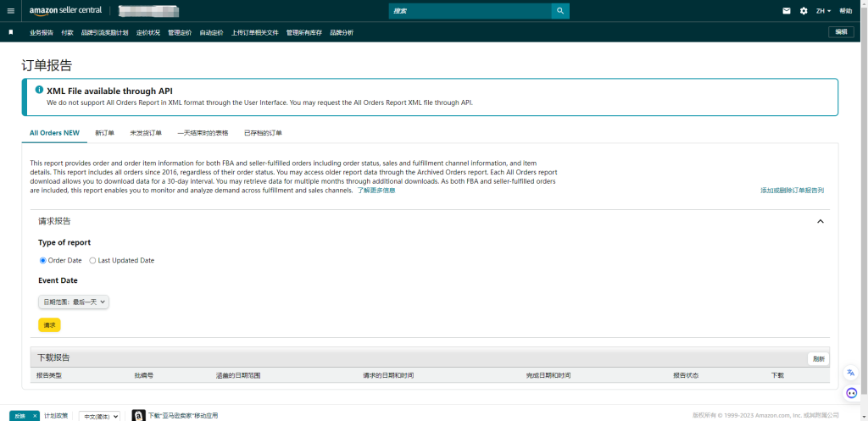
Task: Click the 编辑 button in the favorites bar
Action: pos(841,32)
